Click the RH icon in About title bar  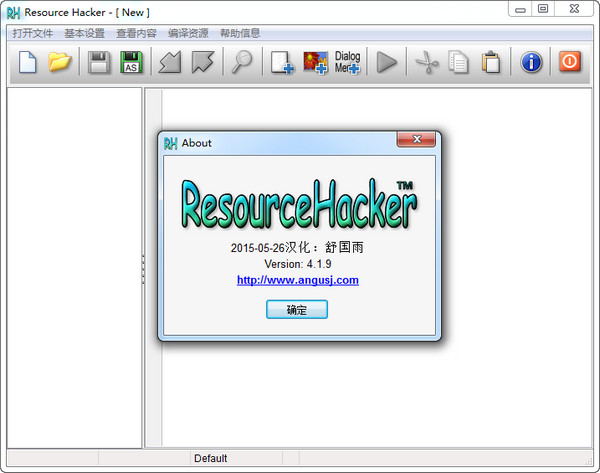171,143
